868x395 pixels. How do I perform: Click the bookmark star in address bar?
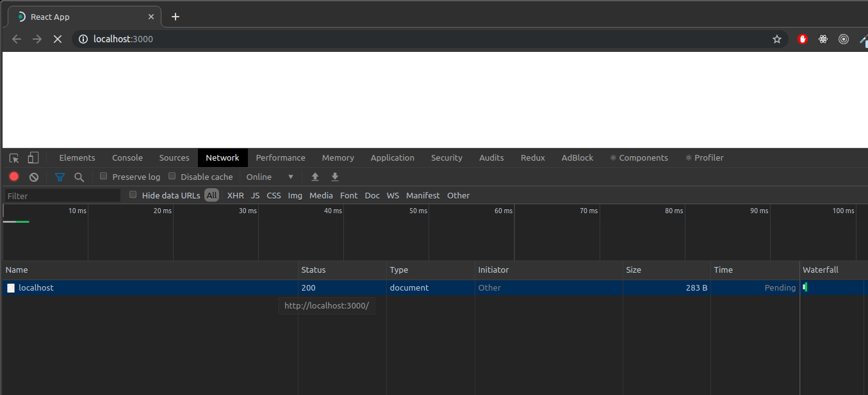tap(777, 39)
